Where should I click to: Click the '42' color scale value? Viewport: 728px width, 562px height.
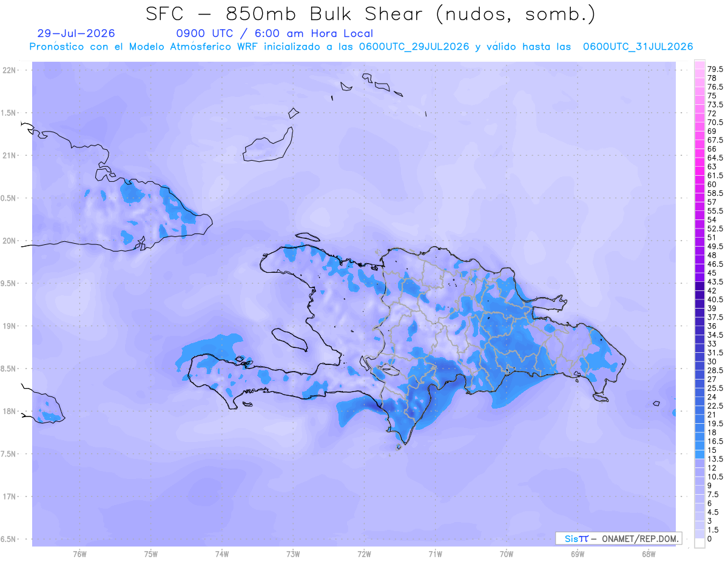pos(712,290)
